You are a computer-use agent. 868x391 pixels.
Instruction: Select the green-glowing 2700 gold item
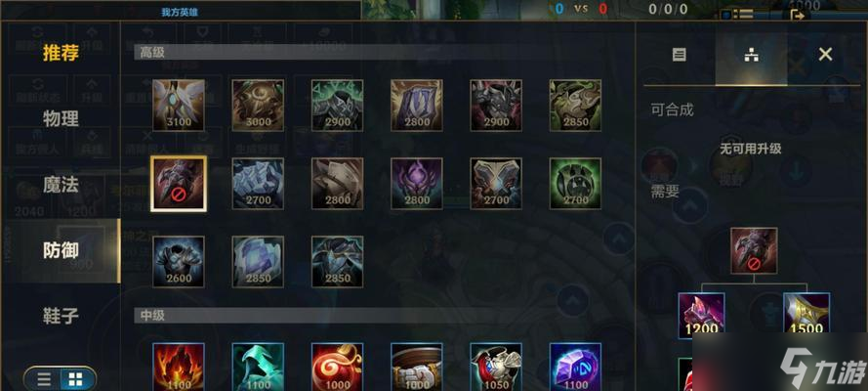point(576,184)
